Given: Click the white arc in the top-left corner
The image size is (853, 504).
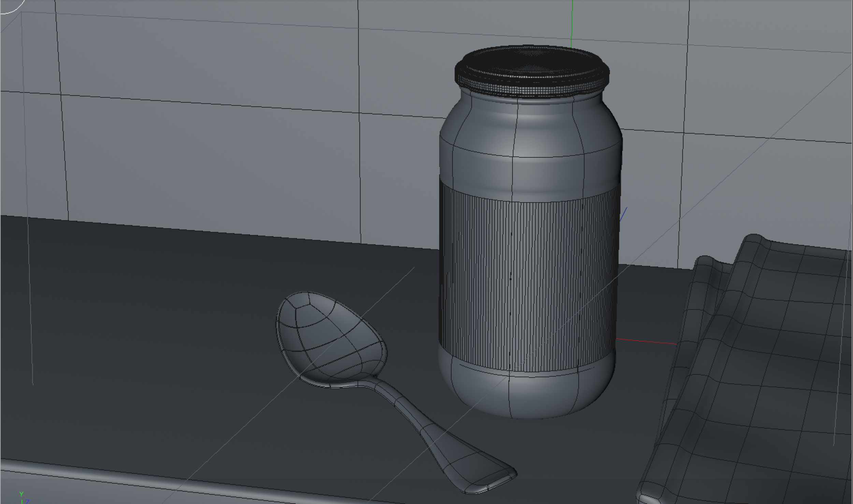Looking at the screenshot, I should (x=17, y=9).
